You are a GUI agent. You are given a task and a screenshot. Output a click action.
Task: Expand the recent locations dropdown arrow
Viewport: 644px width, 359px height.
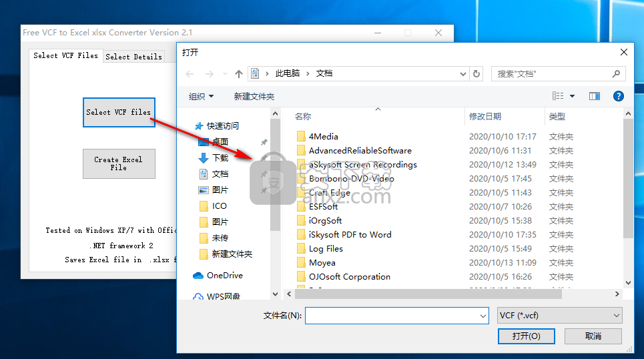[225, 74]
